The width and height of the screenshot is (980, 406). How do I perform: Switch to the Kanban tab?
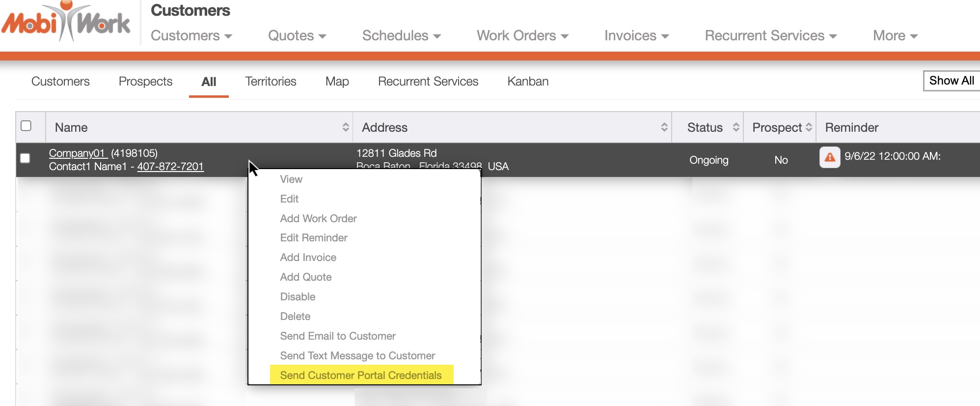[528, 82]
